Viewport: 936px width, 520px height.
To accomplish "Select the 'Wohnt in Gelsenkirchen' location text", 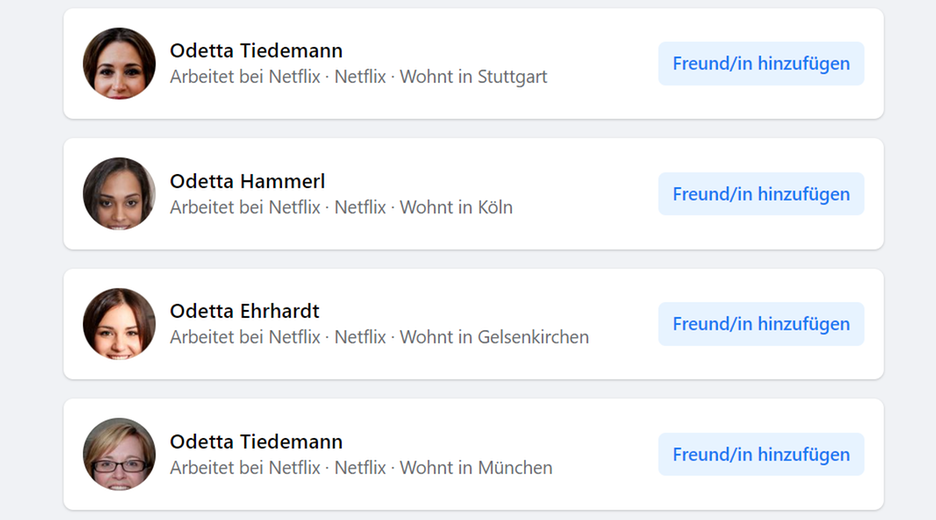I will coord(494,337).
